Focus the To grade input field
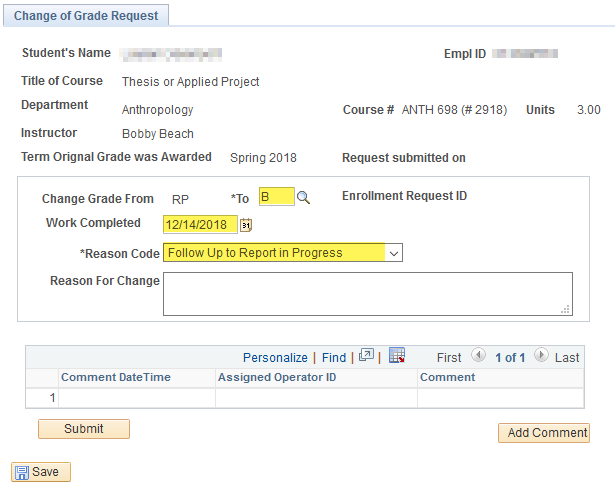The image size is (615, 491). coord(277,196)
